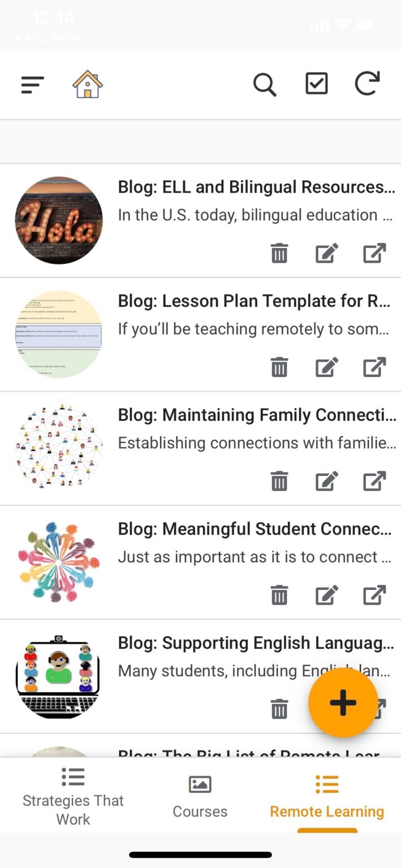Select the Remote Learning tab

pyautogui.click(x=327, y=796)
